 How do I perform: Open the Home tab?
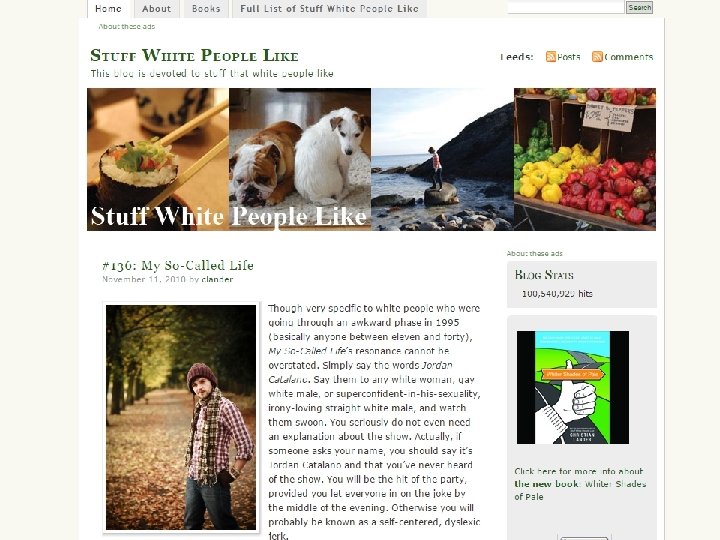pos(109,9)
